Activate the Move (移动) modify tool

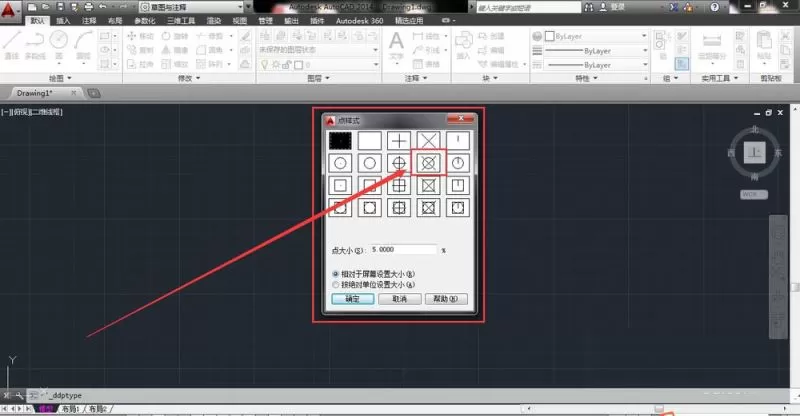coord(140,36)
